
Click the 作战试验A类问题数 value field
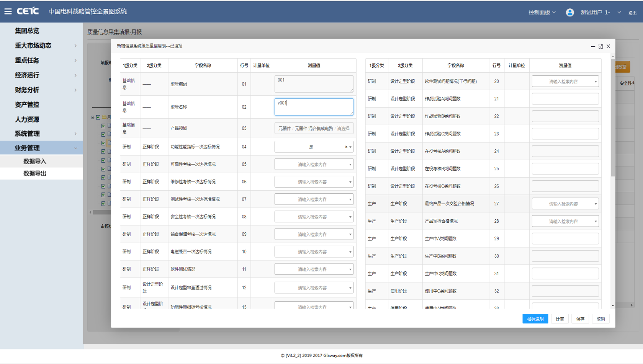pos(565,99)
